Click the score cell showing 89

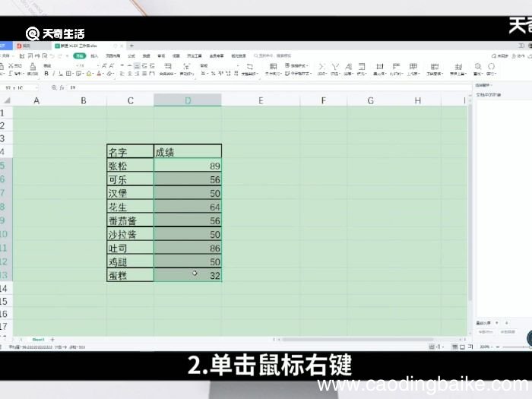click(188, 165)
